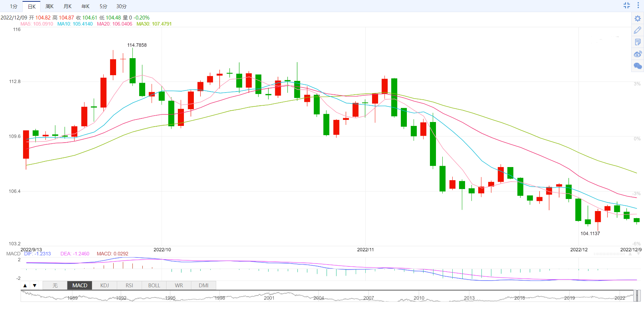The height and width of the screenshot is (310, 644).
Task: Click the navigator timeline at year 2007
Action: 369,298
